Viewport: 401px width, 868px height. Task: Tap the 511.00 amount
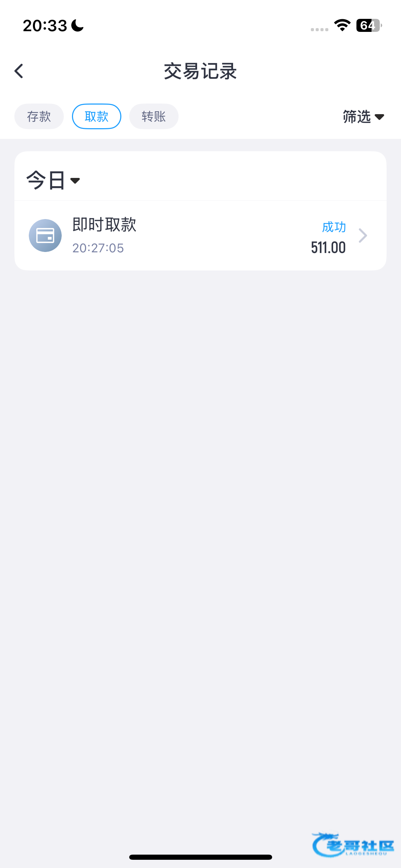328,248
